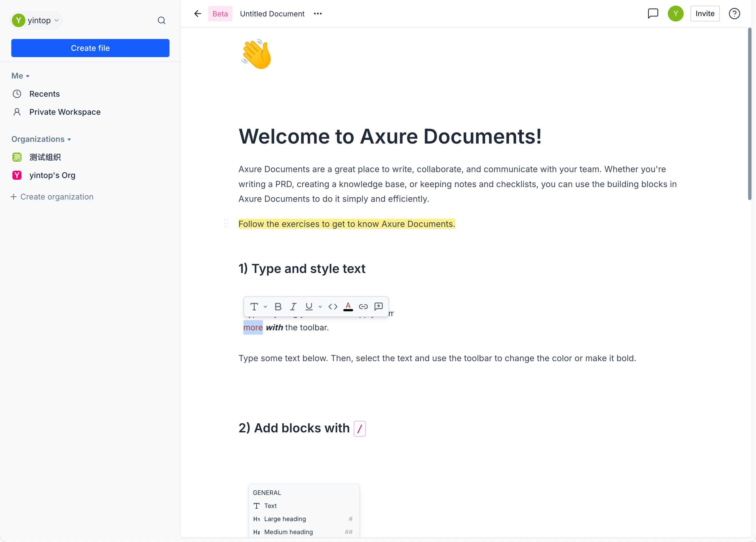Choose Medium heading block type
This screenshot has width=756, height=542.
[x=304, y=532]
